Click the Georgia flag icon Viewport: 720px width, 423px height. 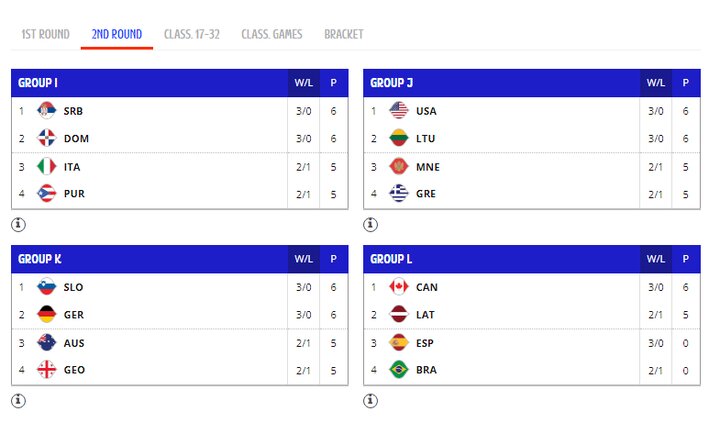pyautogui.click(x=46, y=370)
